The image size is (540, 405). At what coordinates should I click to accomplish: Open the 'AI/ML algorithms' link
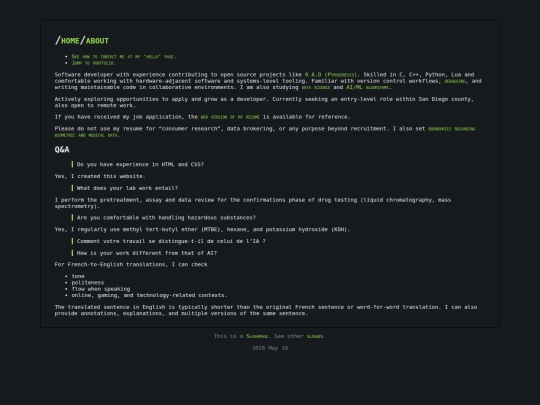[x=368, y=87]
